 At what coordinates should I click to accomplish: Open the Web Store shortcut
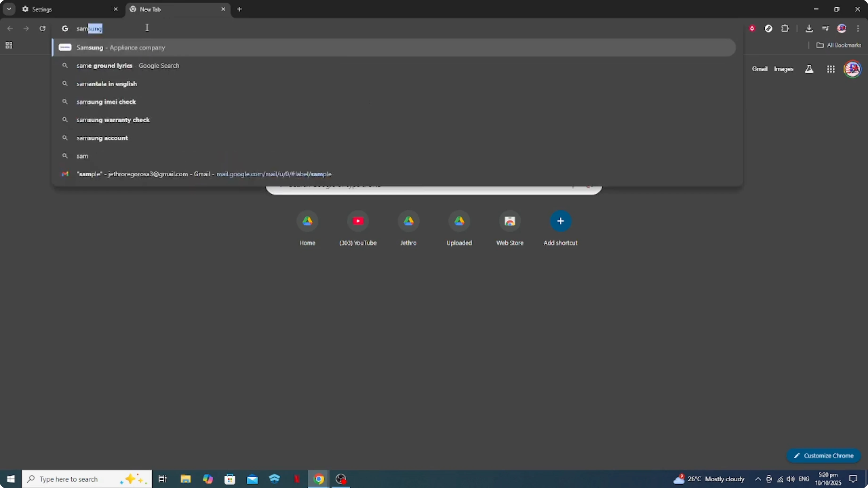tap(510, 229)
